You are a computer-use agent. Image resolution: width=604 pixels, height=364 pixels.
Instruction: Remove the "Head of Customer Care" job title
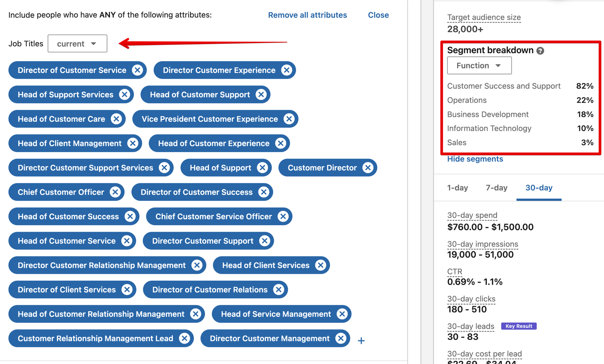(x=116, y=119)
